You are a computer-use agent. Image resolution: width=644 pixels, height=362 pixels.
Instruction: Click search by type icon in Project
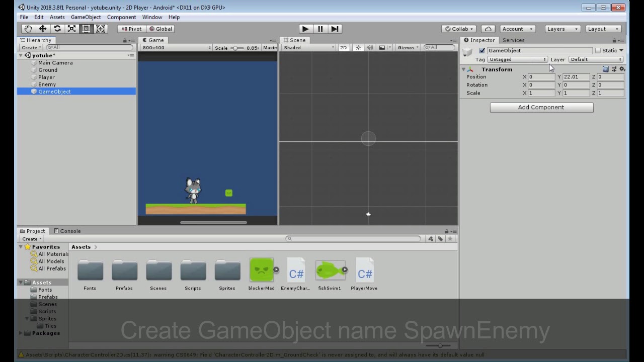pos(431,239)
